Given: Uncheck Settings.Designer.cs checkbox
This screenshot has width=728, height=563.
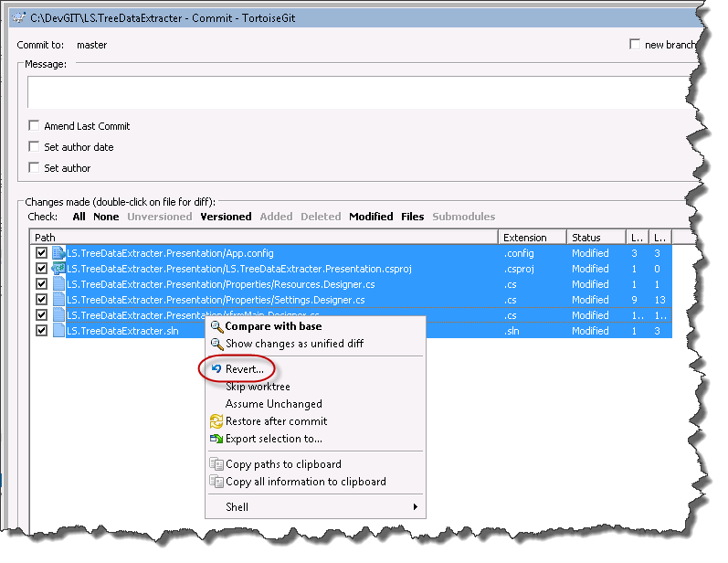Looking at the screenshot, I should click(42, 299).
